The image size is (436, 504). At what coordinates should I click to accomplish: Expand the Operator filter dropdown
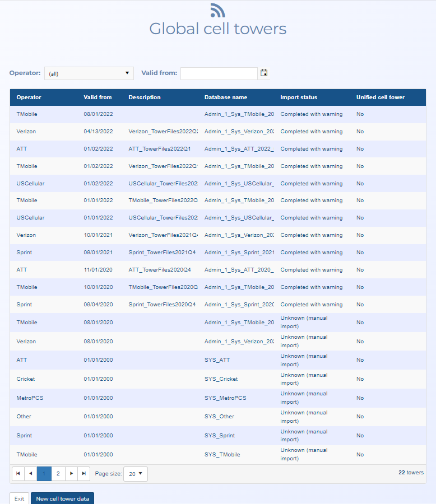(89, 73)
